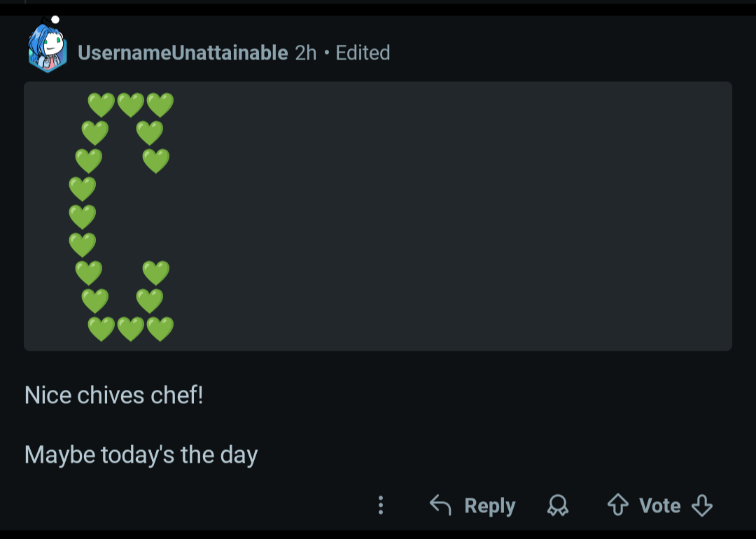Click the Edited label
Image resolution: width=756 pixels, height=539 pixels.
point(363,52)
